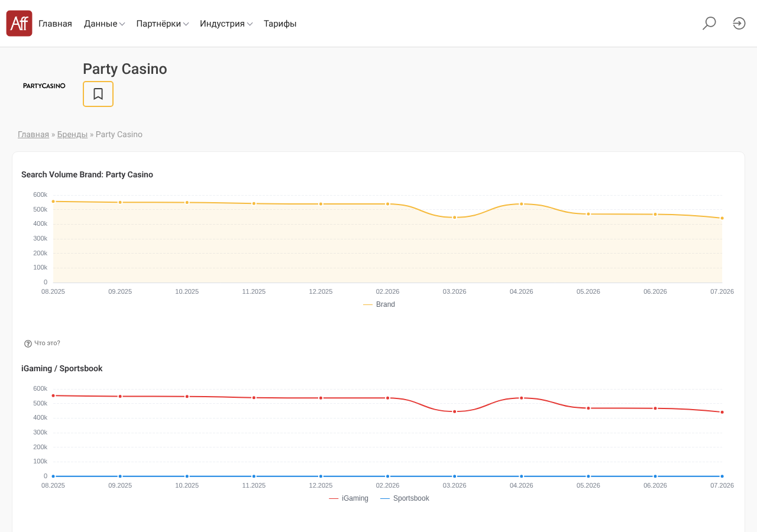
Task: Click the login arrow icon
Action: (x=739, y=24)
